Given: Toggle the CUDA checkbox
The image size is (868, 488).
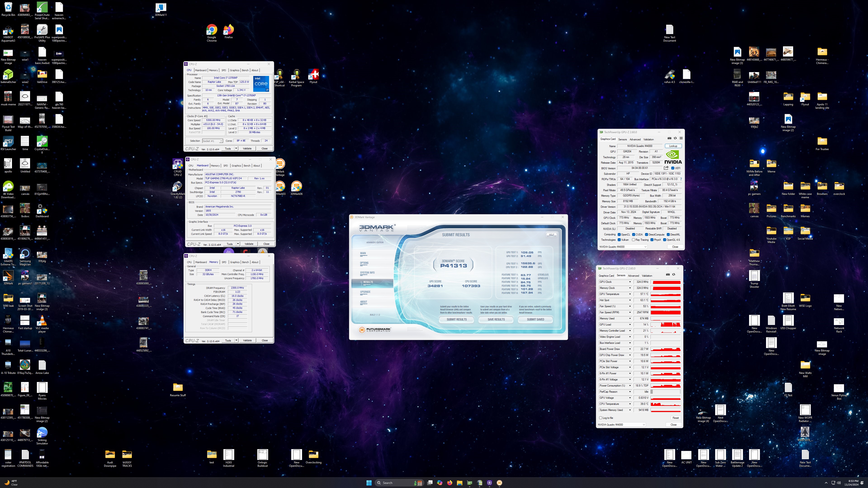Looking at the screenshot, I should tap(634, 234).
